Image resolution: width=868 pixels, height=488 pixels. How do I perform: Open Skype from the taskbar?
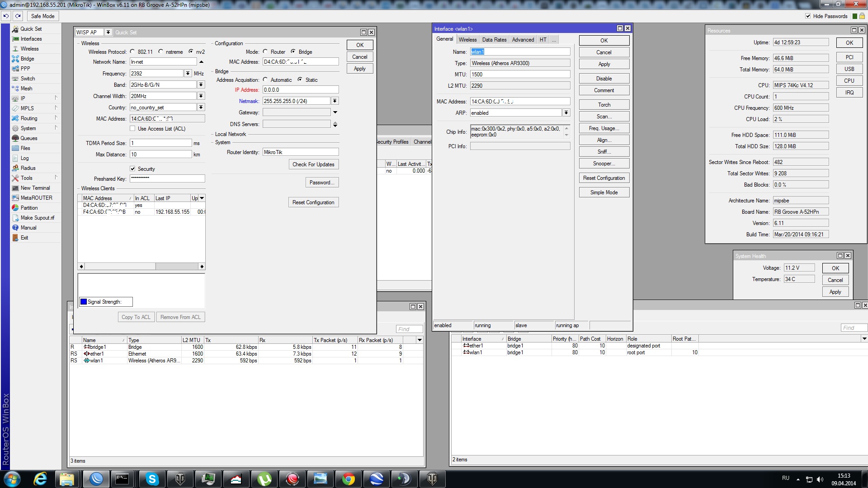[x=152, y=479]
